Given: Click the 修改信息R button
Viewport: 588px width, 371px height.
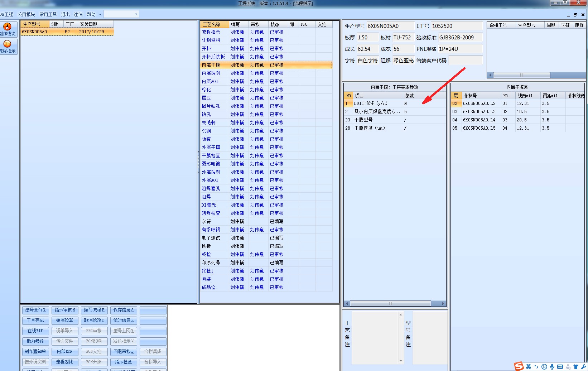Looking at the screenshot, I should (124, 321).
